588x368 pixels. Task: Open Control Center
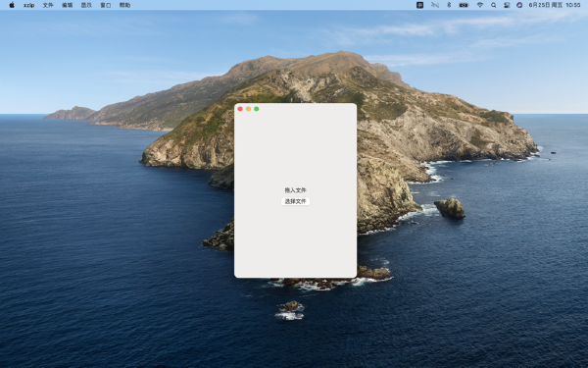tap(507, 5)
